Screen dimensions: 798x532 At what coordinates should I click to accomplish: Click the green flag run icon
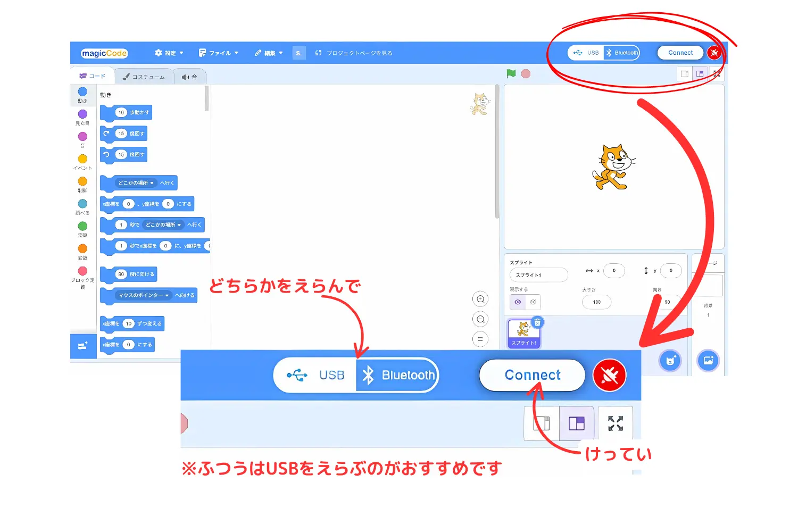[x=511, y=74]
